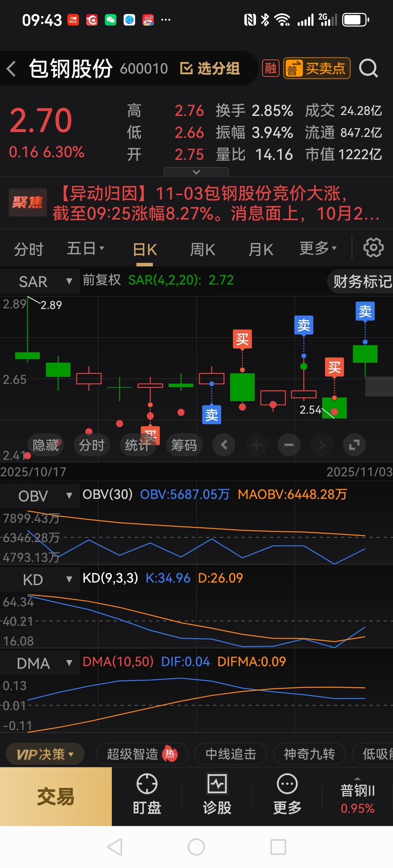Viewport: 393px width, 868px height.
Task: Tap the back arrow beside 包钢股份
Action: pyautogui.click(x=11, y=69)
